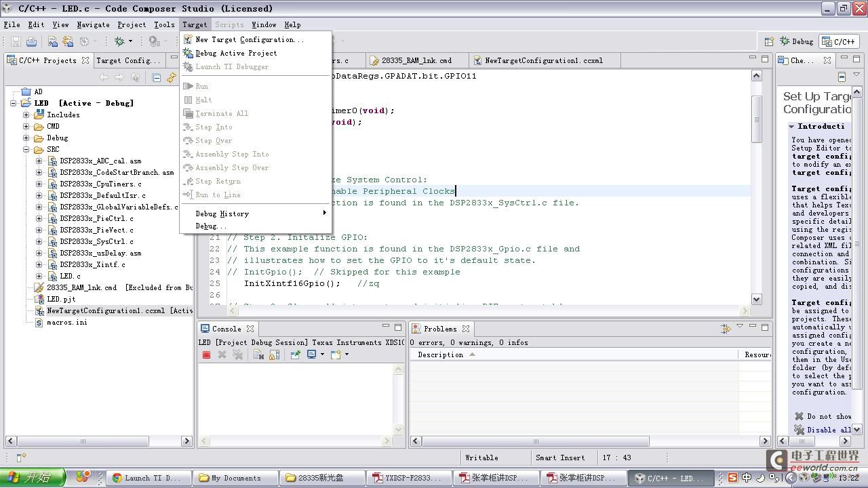Viewport: 868px width, 488px height.
Task: Open the My Documents taskbar item
Action: [x=235, y=478]
